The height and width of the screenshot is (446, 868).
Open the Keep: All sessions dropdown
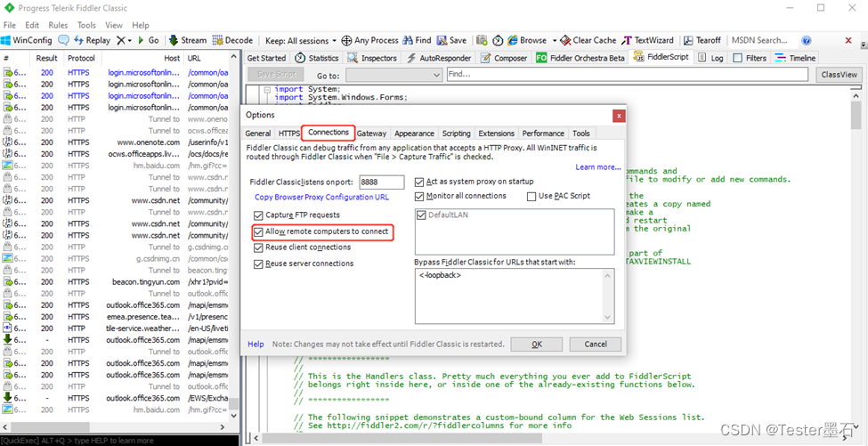tap(301, 40)
